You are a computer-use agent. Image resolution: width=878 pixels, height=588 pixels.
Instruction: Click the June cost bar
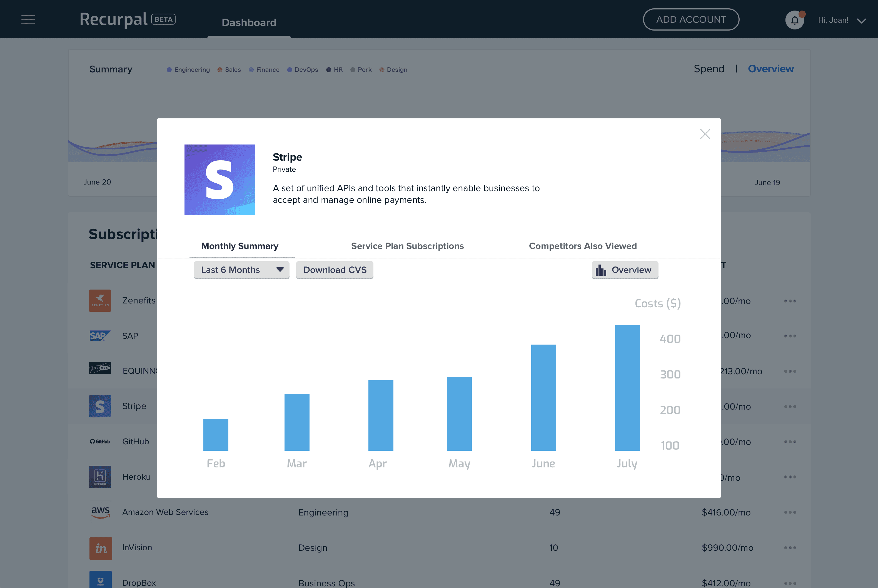point(543,397)
